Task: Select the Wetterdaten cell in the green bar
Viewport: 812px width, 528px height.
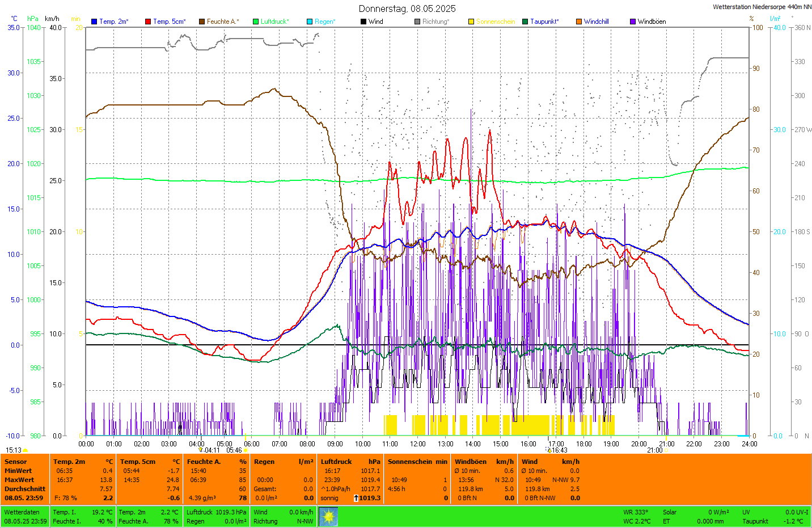Action: 22,512
